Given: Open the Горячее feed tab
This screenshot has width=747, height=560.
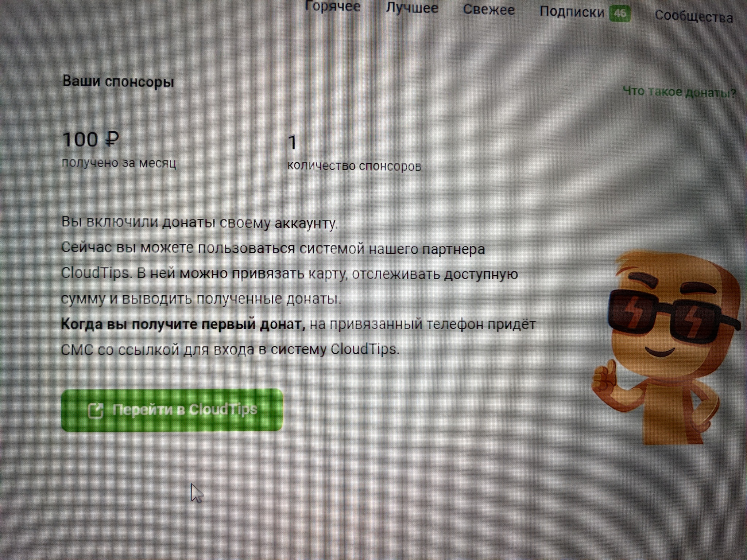Looking at the screenshot, I should tap(332, 7).
